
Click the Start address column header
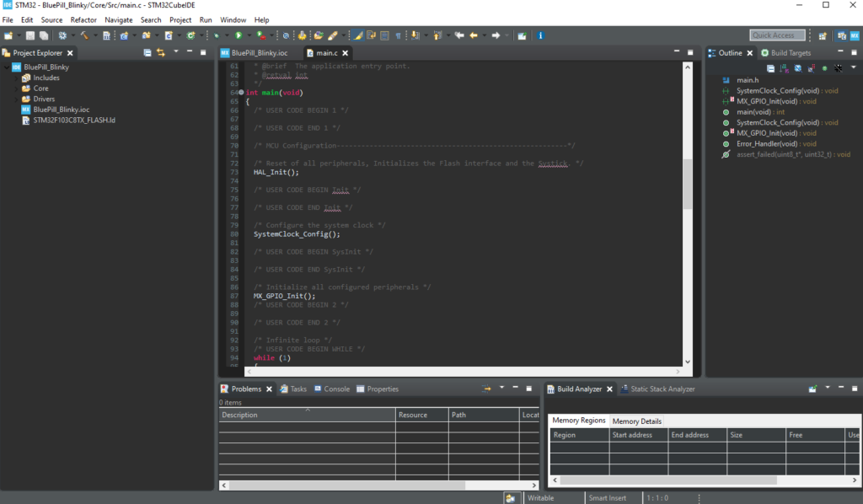[639, 435]
